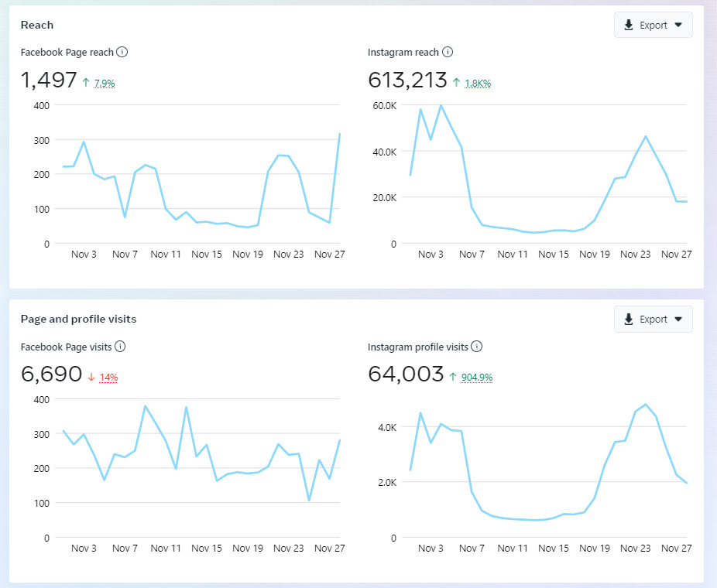Expand Export caret in Reach section

point(678,25)
